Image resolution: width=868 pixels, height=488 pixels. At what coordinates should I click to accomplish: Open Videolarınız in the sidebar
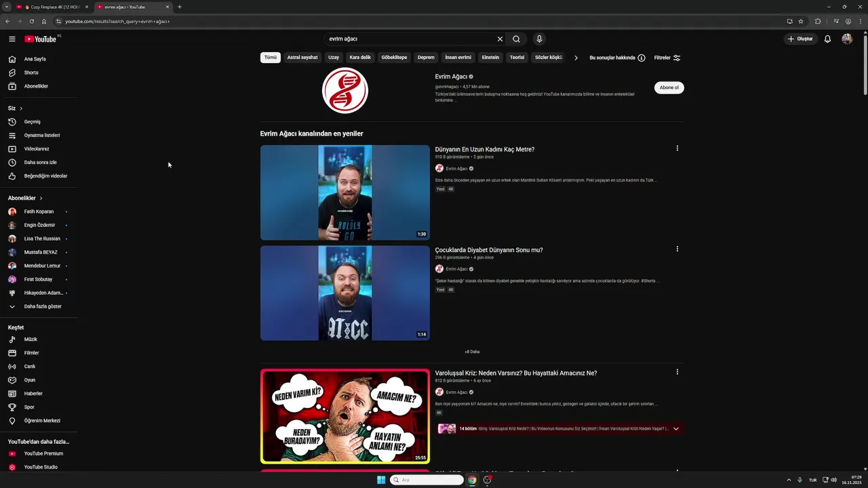click(x=37, y=149)
